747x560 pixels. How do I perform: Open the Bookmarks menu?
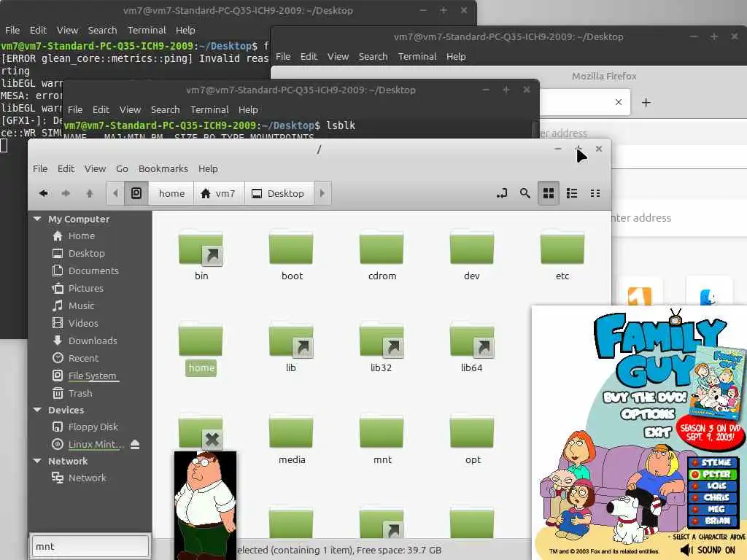click(x=163, y=168)
